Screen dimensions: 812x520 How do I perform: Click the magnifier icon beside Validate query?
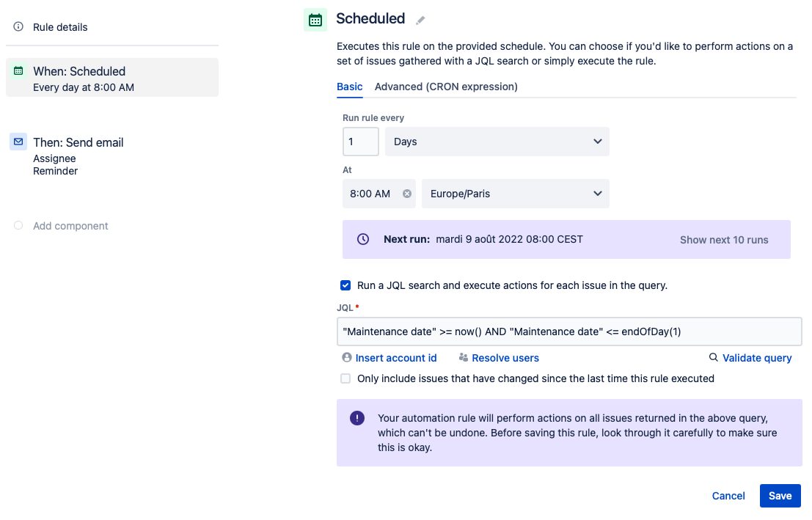[x=712, y=358]
